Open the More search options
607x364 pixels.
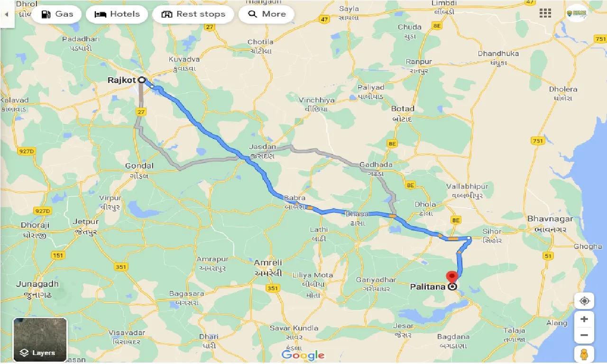click(267, 14)
